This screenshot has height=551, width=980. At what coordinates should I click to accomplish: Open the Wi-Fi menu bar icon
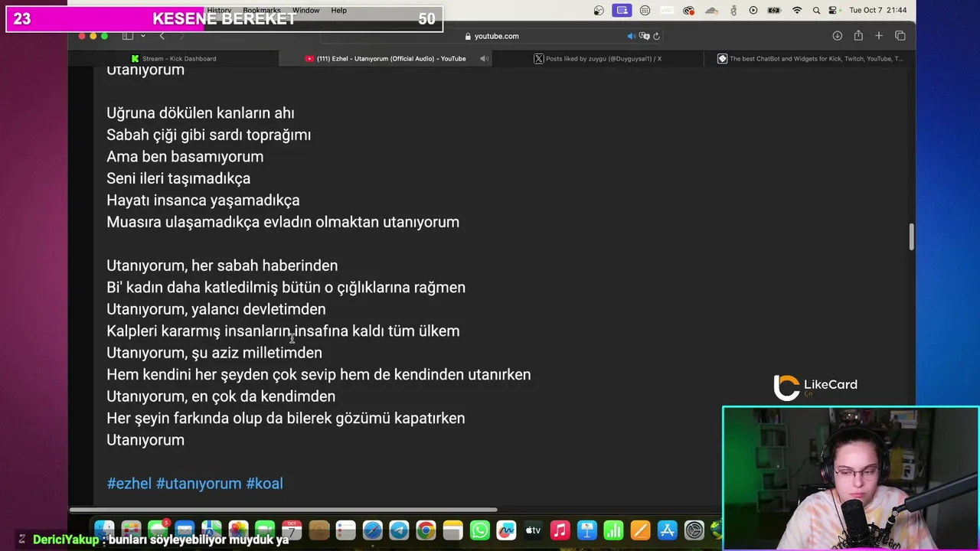coord(797,10)
